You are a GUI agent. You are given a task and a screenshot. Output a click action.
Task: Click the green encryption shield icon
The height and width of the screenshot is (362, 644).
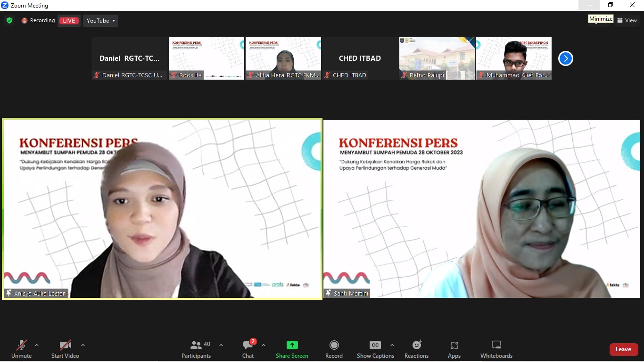point(9,21)
